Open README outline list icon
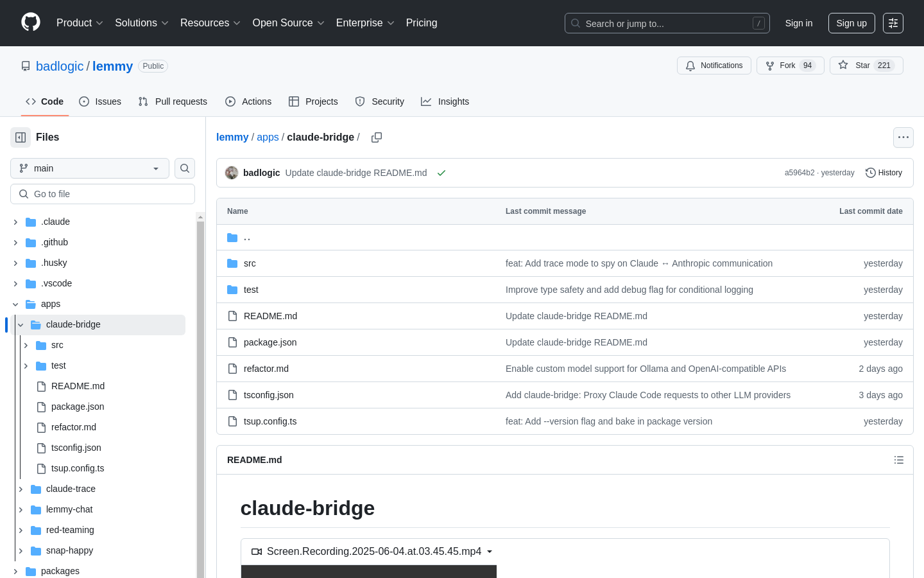The image size is (924, 578). coord(899,460)
